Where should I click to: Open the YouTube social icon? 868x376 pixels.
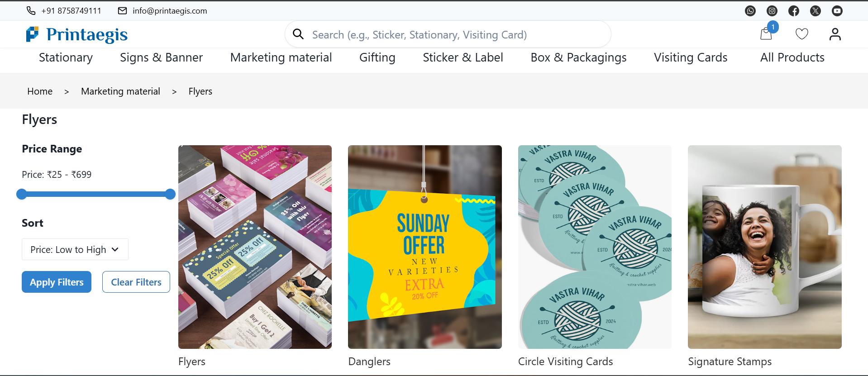point(837,11)
